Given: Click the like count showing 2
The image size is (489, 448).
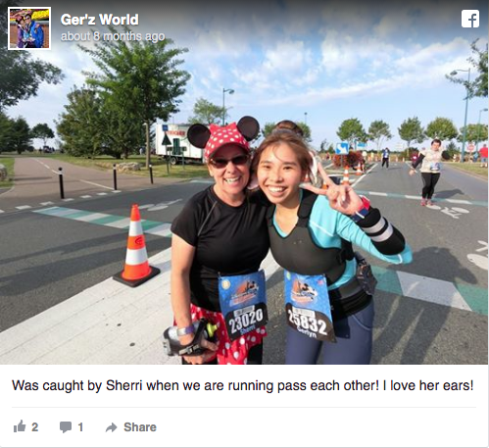Looking at the screenshot, I should coord(35,427).
